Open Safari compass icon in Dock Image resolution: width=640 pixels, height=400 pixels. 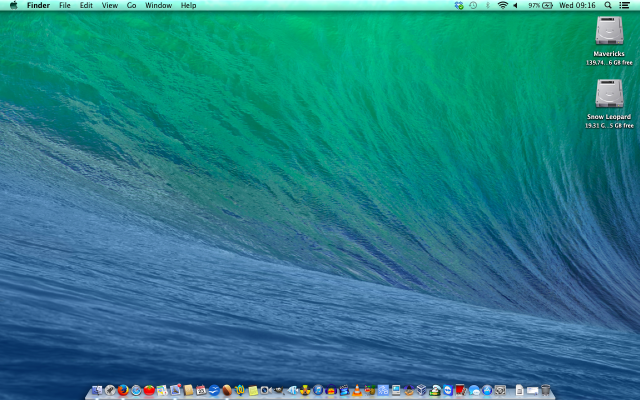tap(136, 390)
